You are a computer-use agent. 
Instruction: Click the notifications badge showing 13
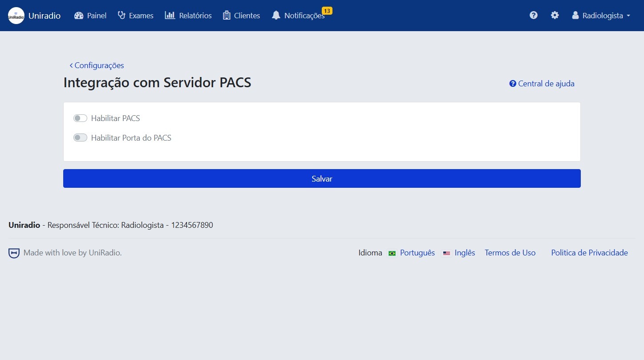point(328,10)
